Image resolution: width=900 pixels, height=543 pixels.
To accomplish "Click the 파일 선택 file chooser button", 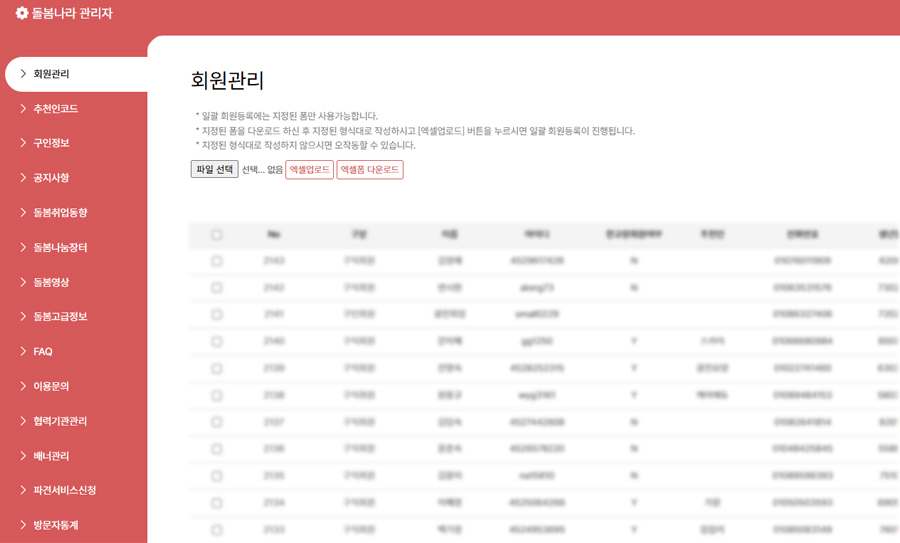I will pyautogui.click(x=214, y=170).
